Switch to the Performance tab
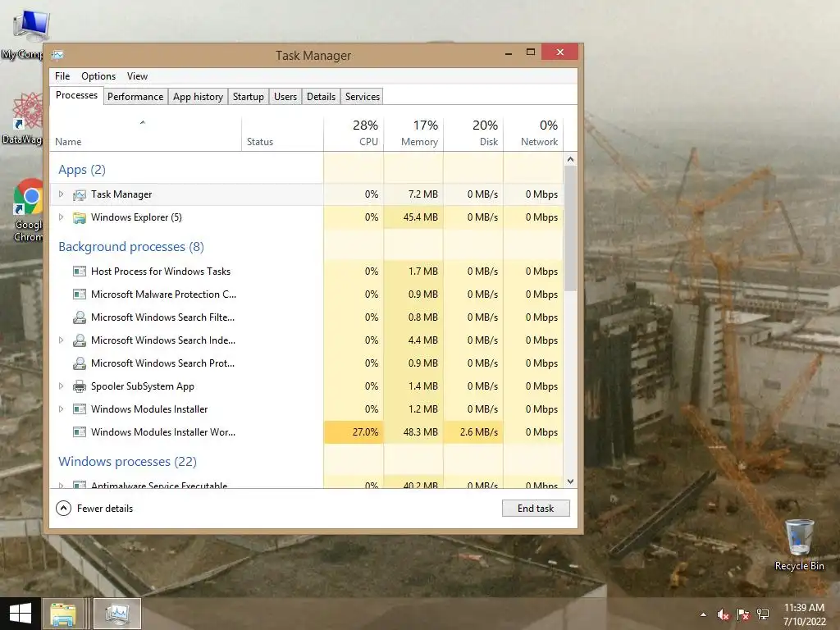 [135, 97]
